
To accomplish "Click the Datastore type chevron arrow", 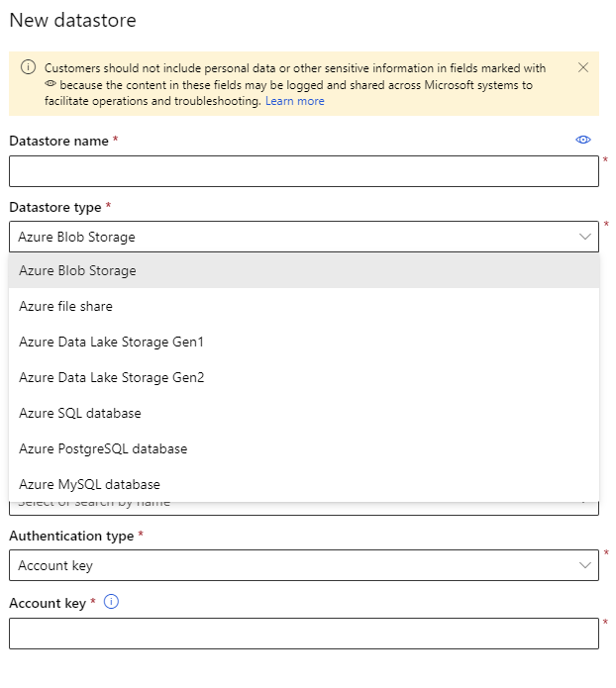I will tap(585, 237).
